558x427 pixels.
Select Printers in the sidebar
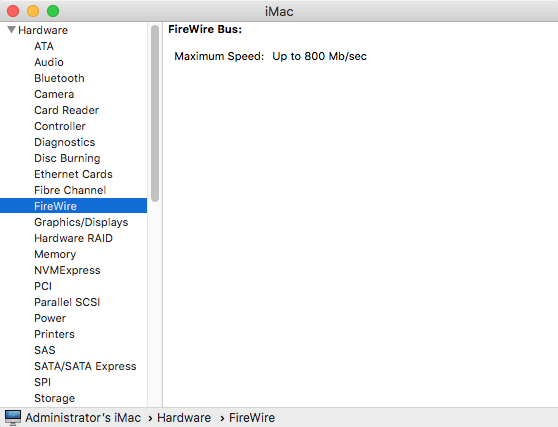(x=54, y=334)
